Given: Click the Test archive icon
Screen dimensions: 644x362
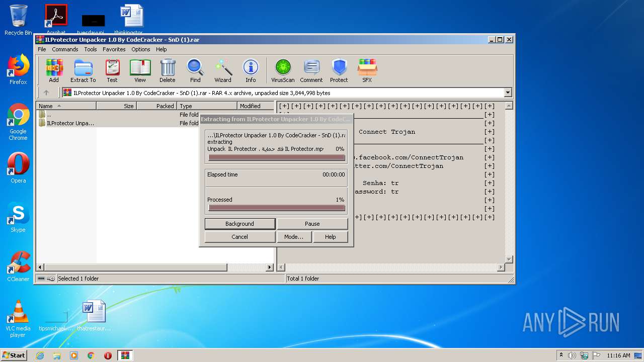Looking at the screenshot, I should coord(112,70).
